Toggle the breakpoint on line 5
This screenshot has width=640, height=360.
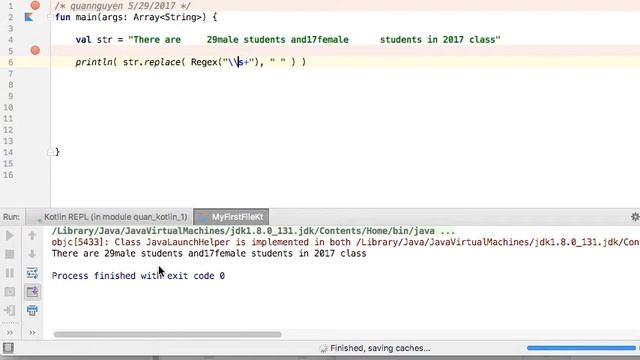(x=36, y=51)
